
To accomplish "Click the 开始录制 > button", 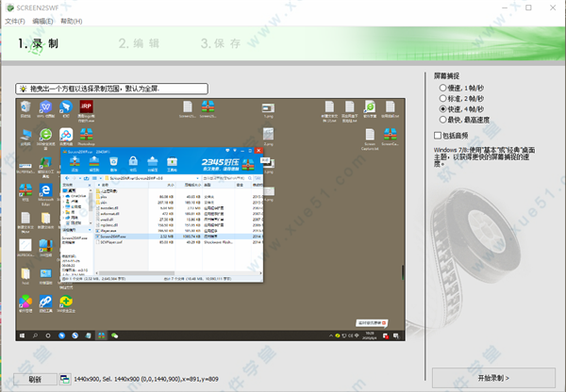I will tap(493, 378).
